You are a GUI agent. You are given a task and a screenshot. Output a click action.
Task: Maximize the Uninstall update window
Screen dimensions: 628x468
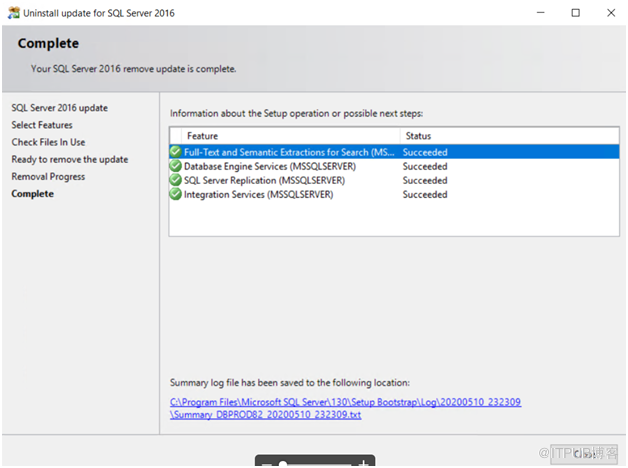click(576, 13)
